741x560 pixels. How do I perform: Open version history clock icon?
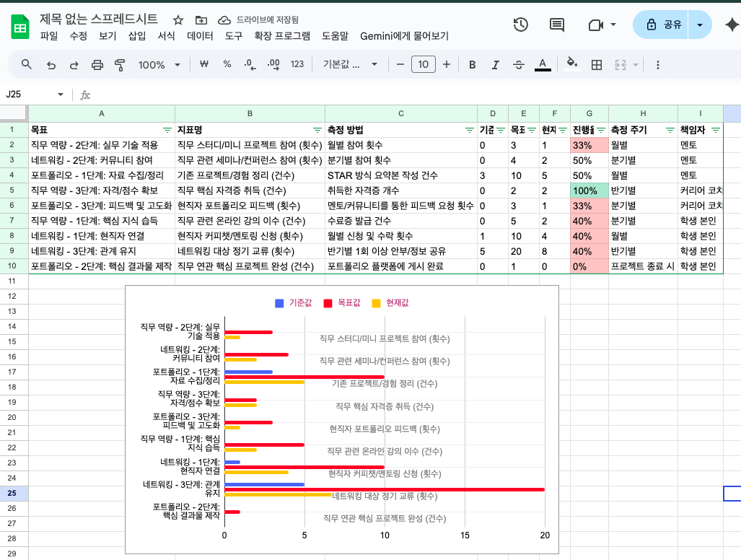pos(520,25)
